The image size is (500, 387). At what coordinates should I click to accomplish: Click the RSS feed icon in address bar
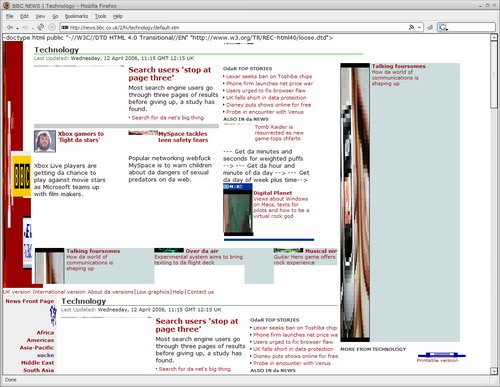click(412, 27)
